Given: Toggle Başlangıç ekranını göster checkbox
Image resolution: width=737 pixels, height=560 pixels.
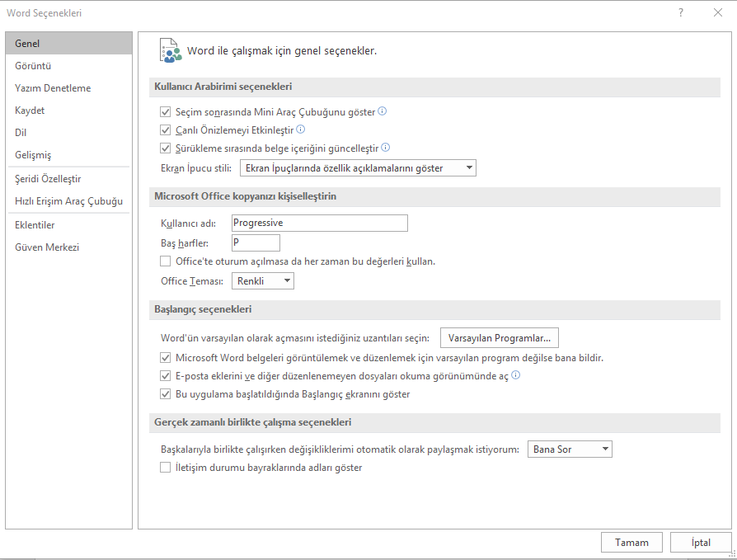Looking at the screenshot, I should pos(166,394).
